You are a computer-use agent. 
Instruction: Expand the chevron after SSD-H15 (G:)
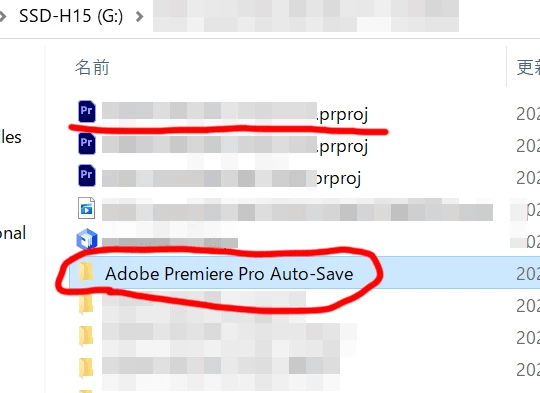click(x=139, y=16)
